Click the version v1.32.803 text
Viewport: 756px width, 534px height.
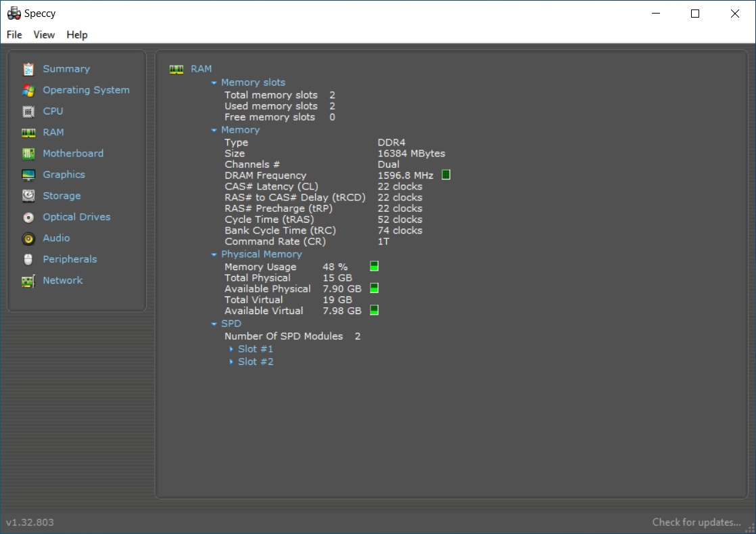pyautogui.click(x=30, y=522)
